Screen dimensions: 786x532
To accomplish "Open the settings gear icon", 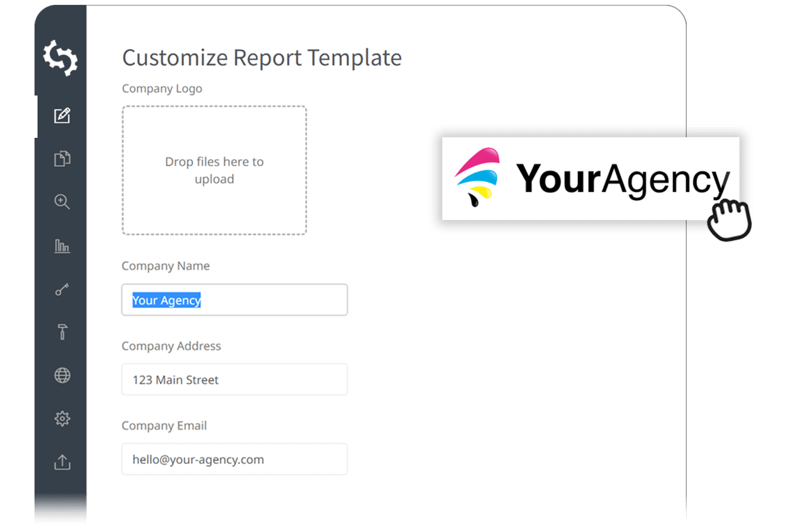I will click(x=62, y=418).
